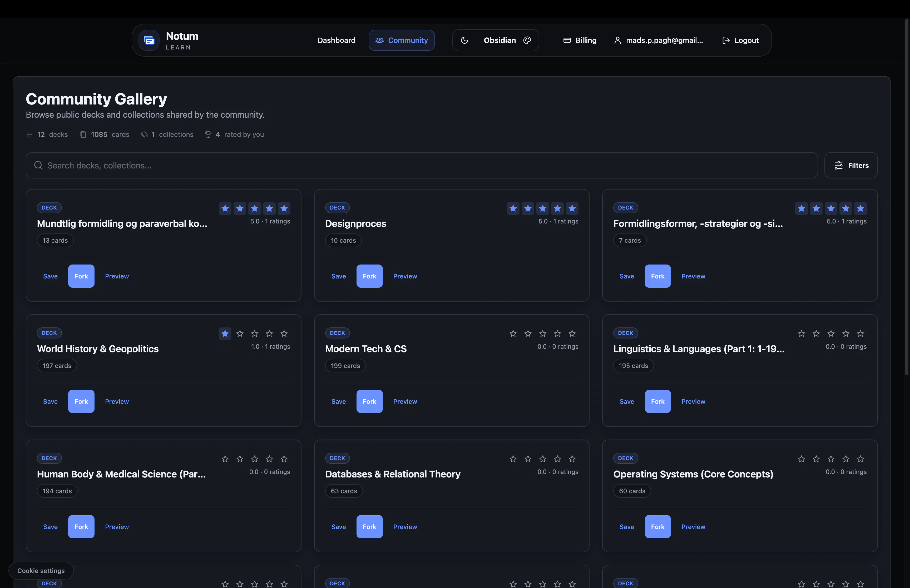Rate Operating Systems deck two stars
910x588 pixels.
pos(816,459)
